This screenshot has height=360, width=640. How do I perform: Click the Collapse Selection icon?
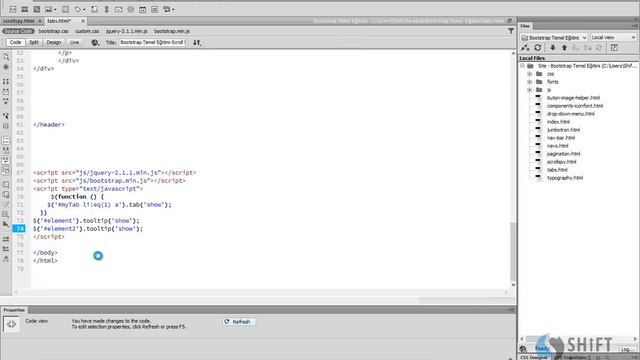pos(6,91)
